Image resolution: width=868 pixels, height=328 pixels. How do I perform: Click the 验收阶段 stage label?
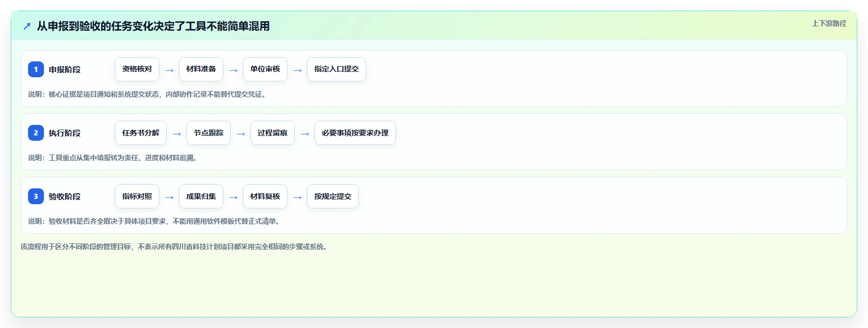coord(65,196)
